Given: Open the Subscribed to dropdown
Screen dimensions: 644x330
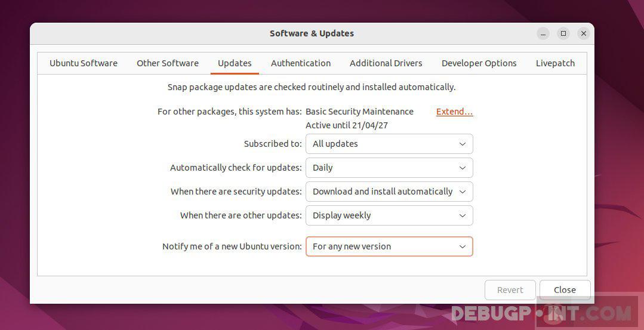Looking at the screenshot, I should point(389,144).
